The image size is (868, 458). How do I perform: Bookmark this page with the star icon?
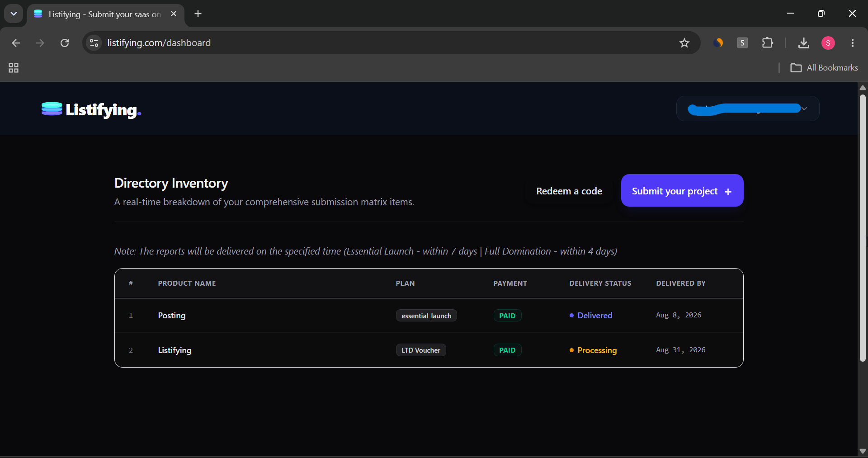pos(684,43)
